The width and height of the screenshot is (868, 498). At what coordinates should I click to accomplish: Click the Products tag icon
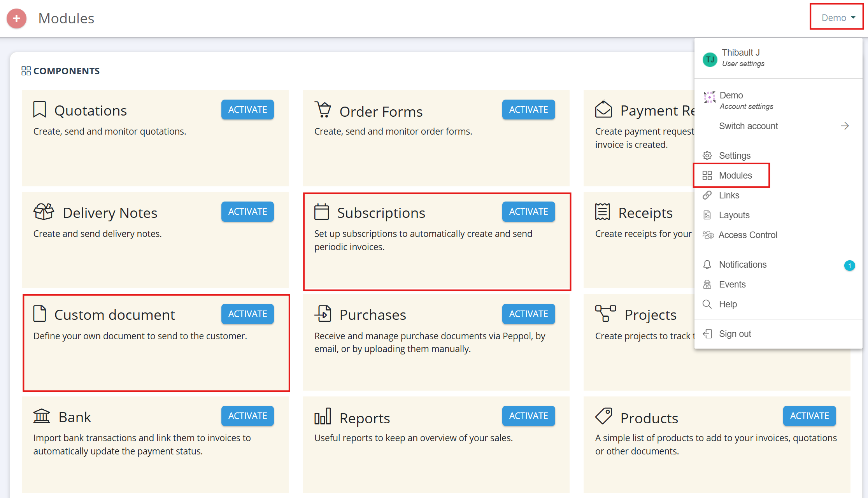coord(604,416)
